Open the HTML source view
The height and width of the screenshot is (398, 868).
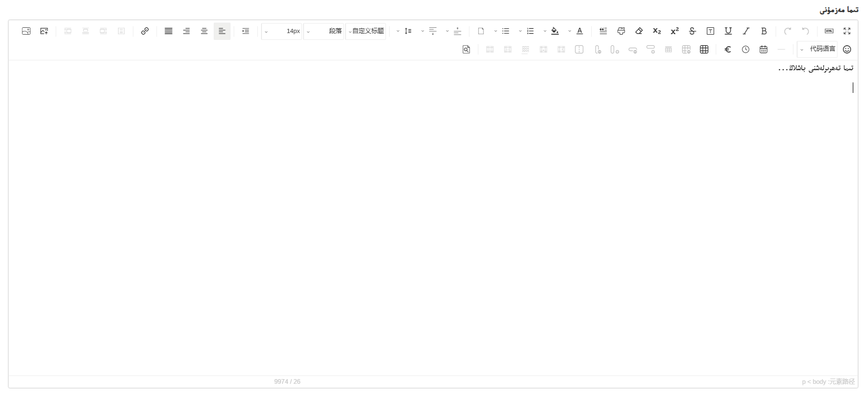tap(829, 31)
